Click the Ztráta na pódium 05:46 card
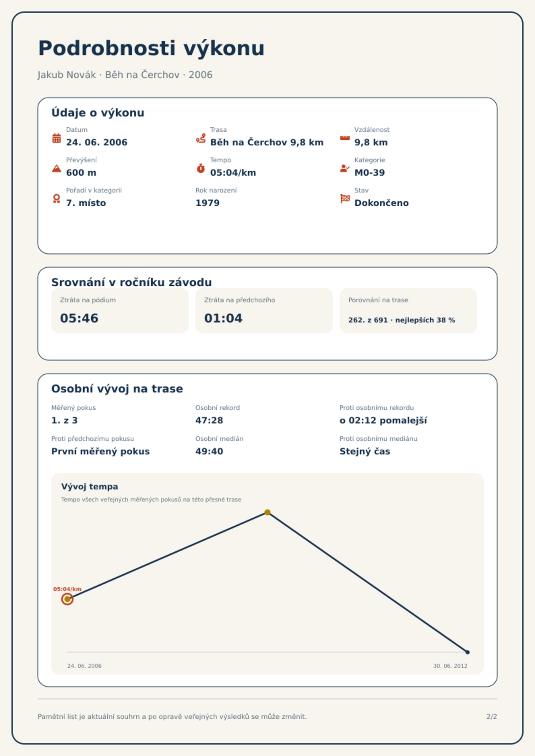 [x=120, y=310]
